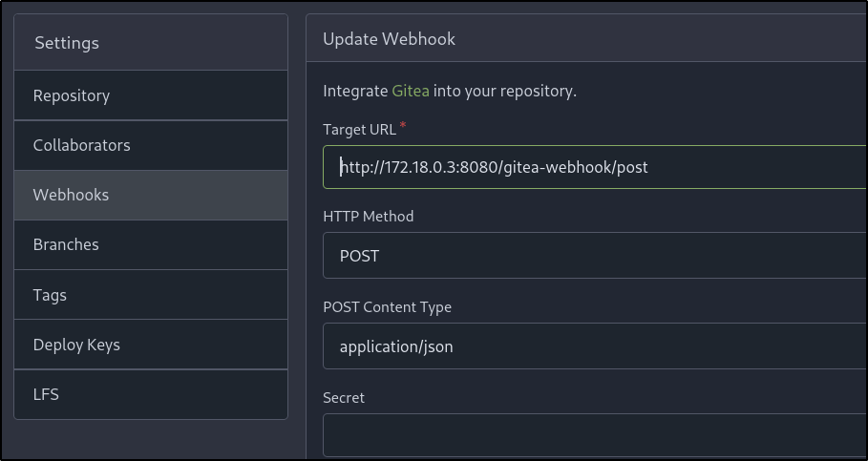Click the Update Webhook panel header
This screenshot has width=868, height=461.
coord(389,39)
